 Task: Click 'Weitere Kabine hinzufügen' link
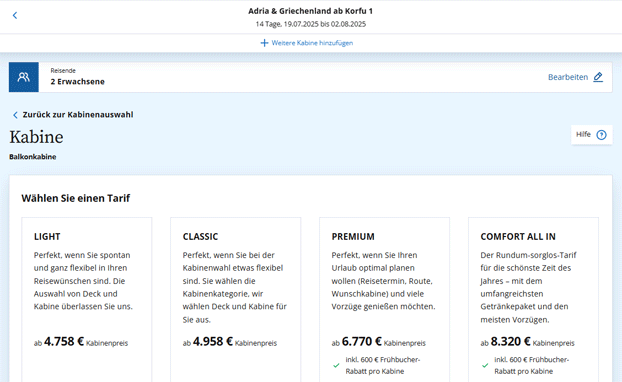point(312,43)
